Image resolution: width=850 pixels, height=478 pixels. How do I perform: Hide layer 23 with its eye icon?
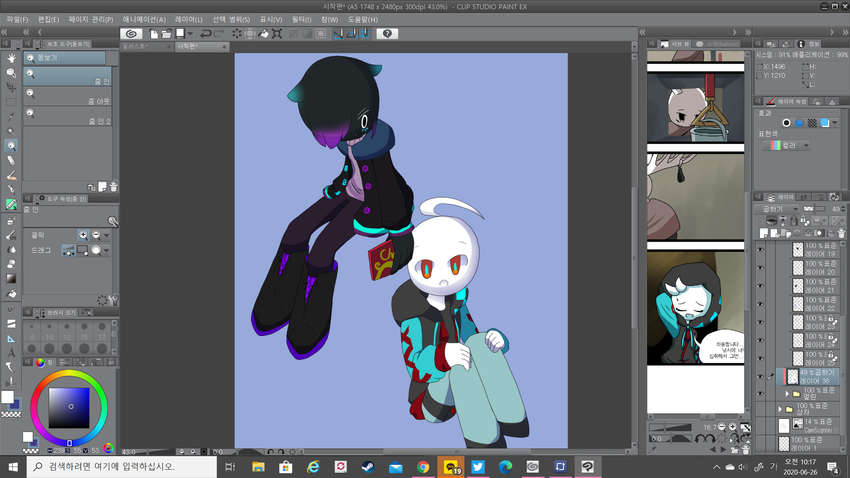click(760, 322)
